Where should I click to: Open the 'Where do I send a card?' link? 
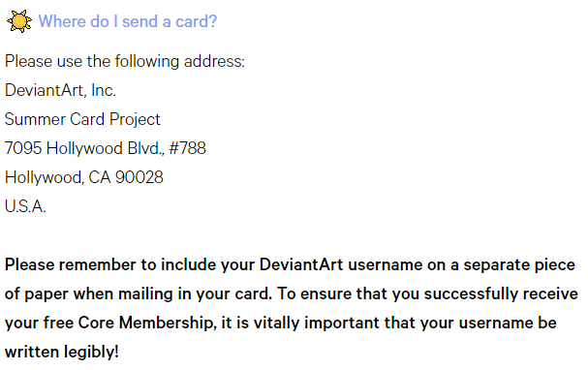tap(128, 21)
